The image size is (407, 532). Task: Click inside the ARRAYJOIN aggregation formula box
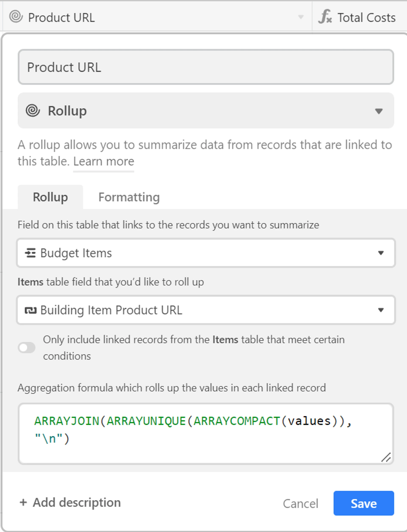click(x=205, y=433)
